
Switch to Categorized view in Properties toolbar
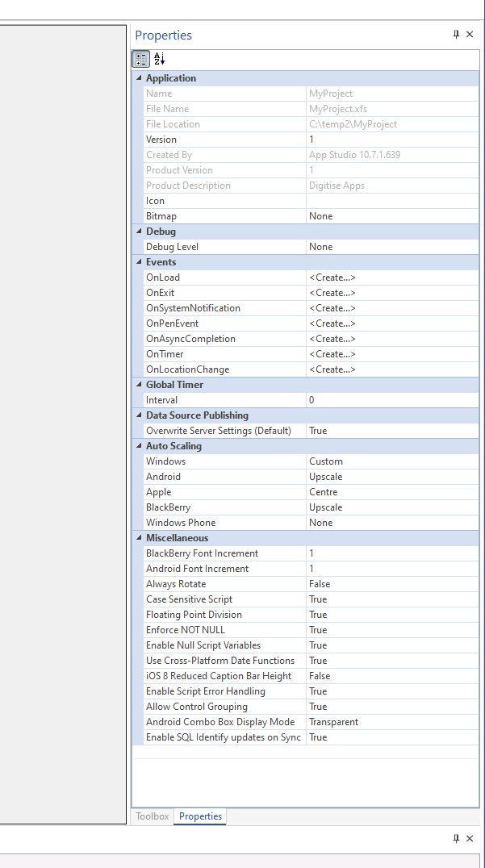140,59
